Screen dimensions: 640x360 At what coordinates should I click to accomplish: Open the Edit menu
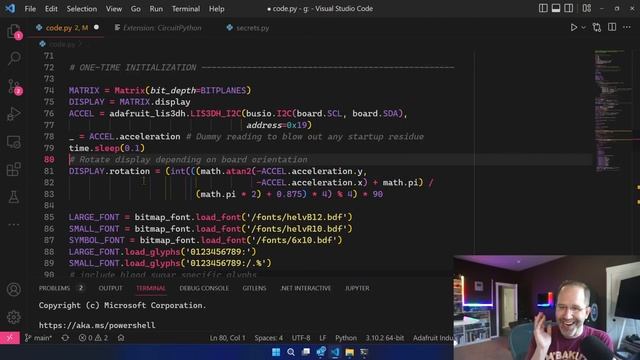(51, 9)
